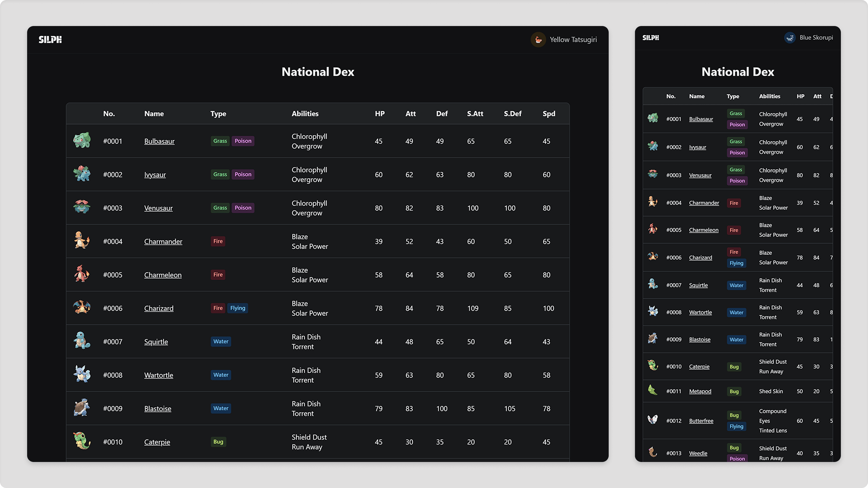This screenshot has height=488, width=868.
Task: Click Wartortle sprite in mobile table
Action: (x=653, y=312)
